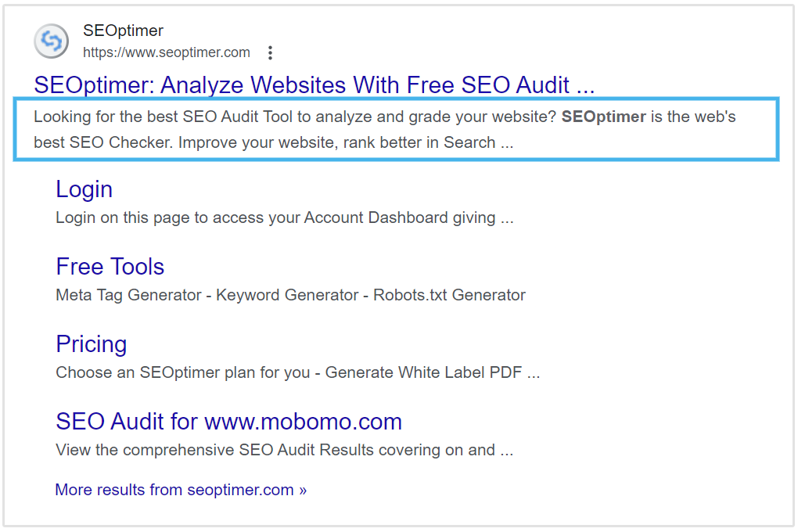This screenshot has width=798, height=532.
Task: Open the Free Tools sitelink
Action: (110, 266)
